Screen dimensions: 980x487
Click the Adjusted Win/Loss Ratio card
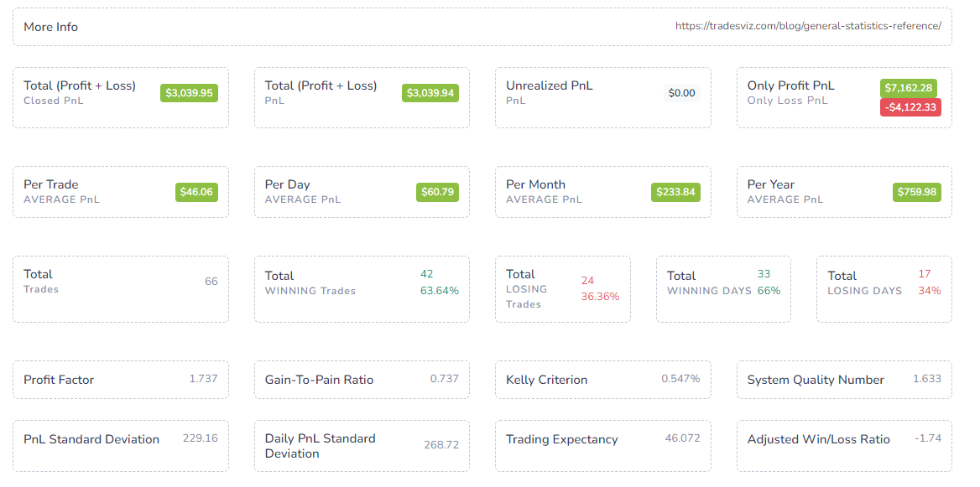click(844, 446)
